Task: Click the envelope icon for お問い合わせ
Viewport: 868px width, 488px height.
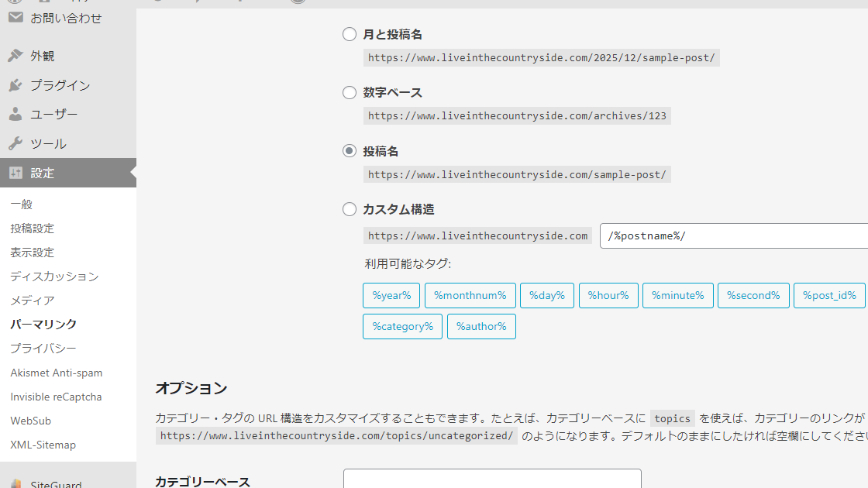Action: 15,18
